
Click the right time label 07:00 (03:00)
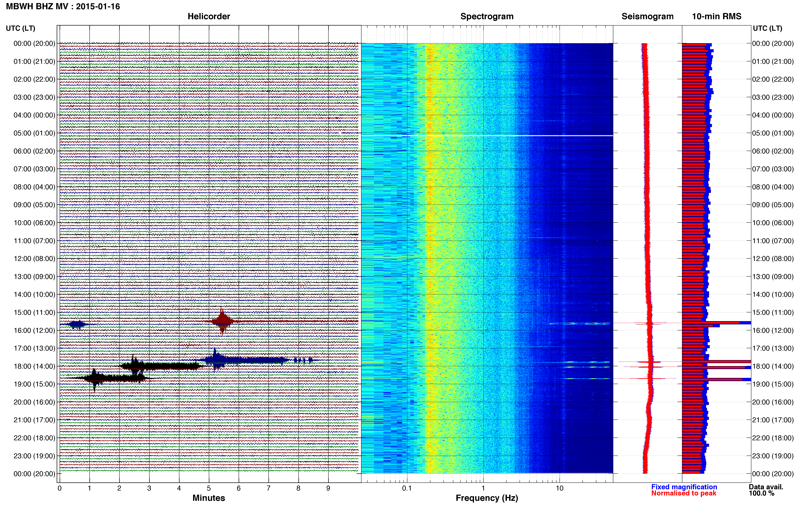pos(773,169)
